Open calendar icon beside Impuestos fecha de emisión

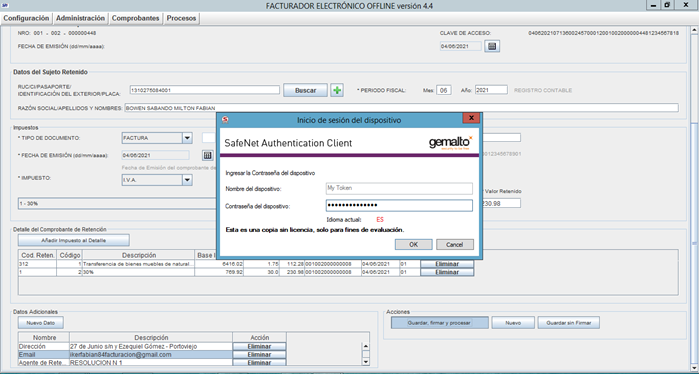tap(207, 155)
